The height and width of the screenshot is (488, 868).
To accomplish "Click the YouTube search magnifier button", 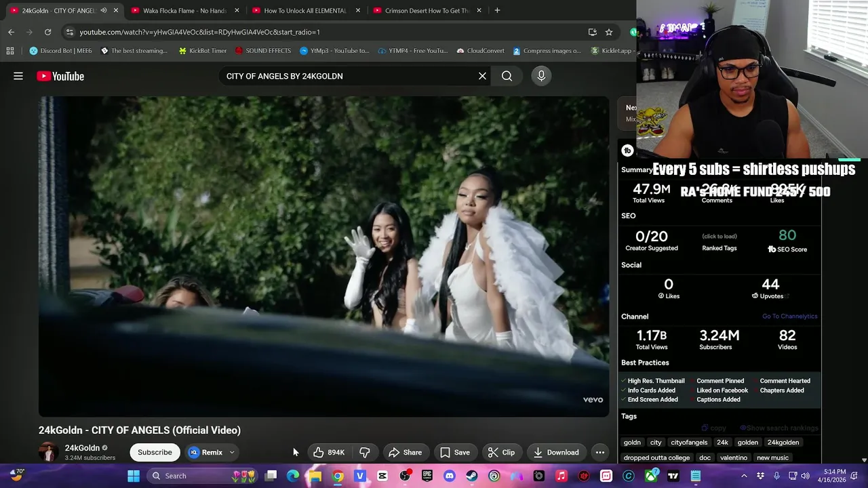I will point(507,76).
